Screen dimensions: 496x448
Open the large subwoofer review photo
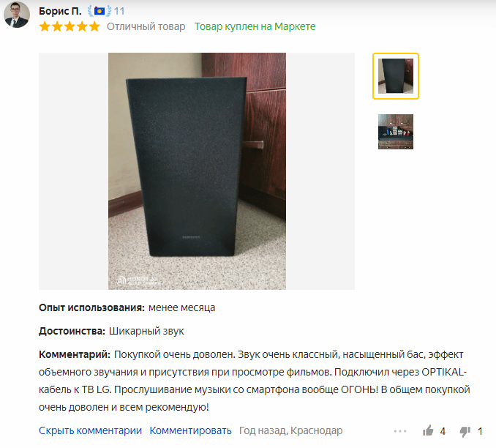[197, 171]
